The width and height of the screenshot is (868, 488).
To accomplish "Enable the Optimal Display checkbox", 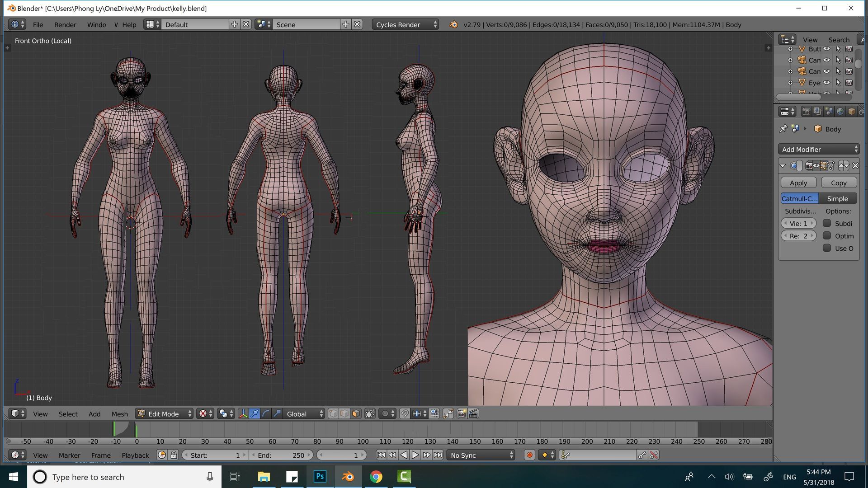I will pos(827,236).
